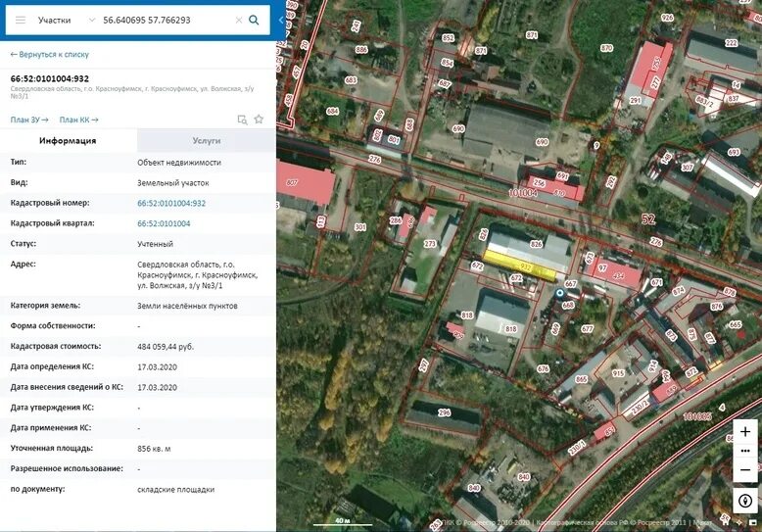Click parcel label 291 on map
Screen dimensions: 762x532
click(635, 101)
